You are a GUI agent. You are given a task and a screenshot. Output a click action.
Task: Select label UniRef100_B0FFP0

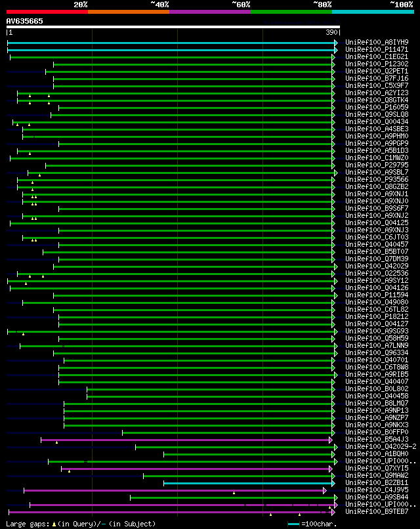377,432
